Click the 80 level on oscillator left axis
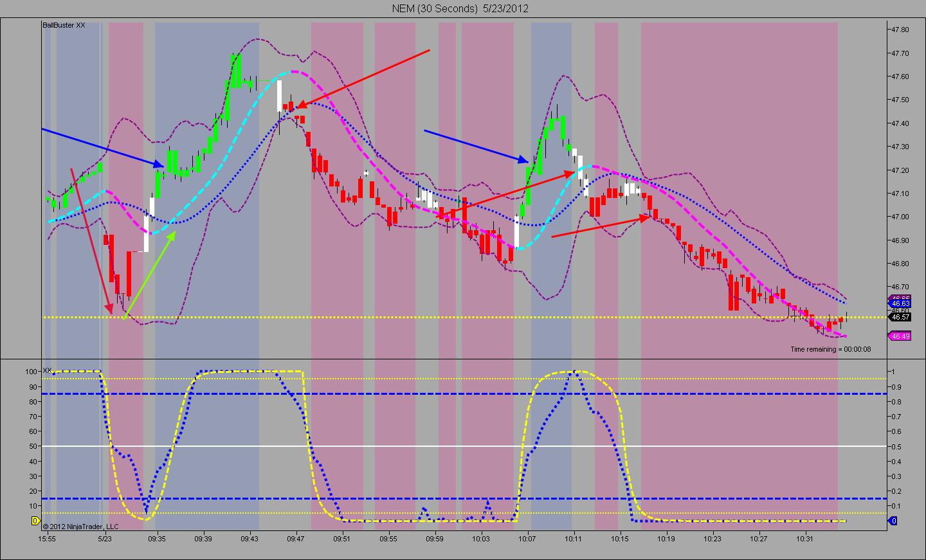This screenshot has height=560, width=926. pyautogui.click(x=33, y=401)
